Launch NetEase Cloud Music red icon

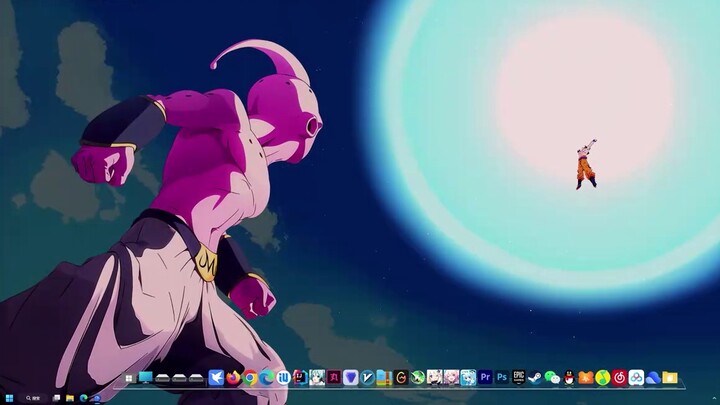point(619,377)
